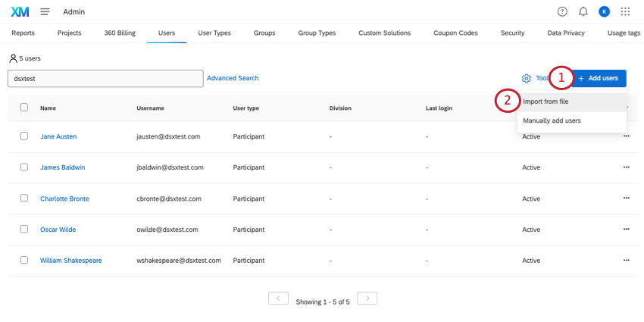Viewport: 644px width, 322px height.
Task: Open the hamburger navigation menu
Action: tap(45, 11)
